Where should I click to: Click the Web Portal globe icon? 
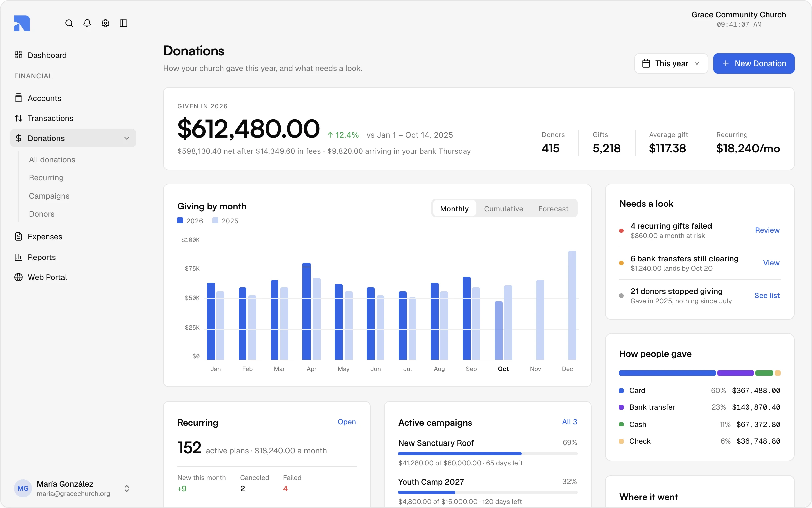coord(18,277)
